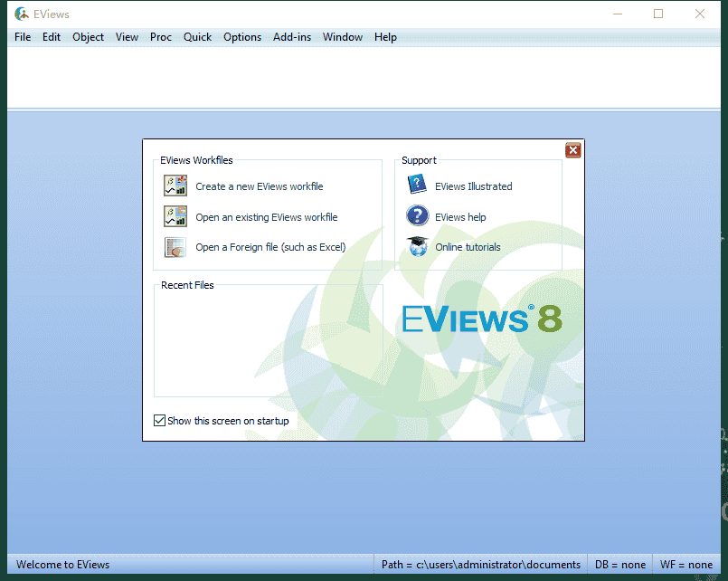Open the File menu

click(23, 37)
